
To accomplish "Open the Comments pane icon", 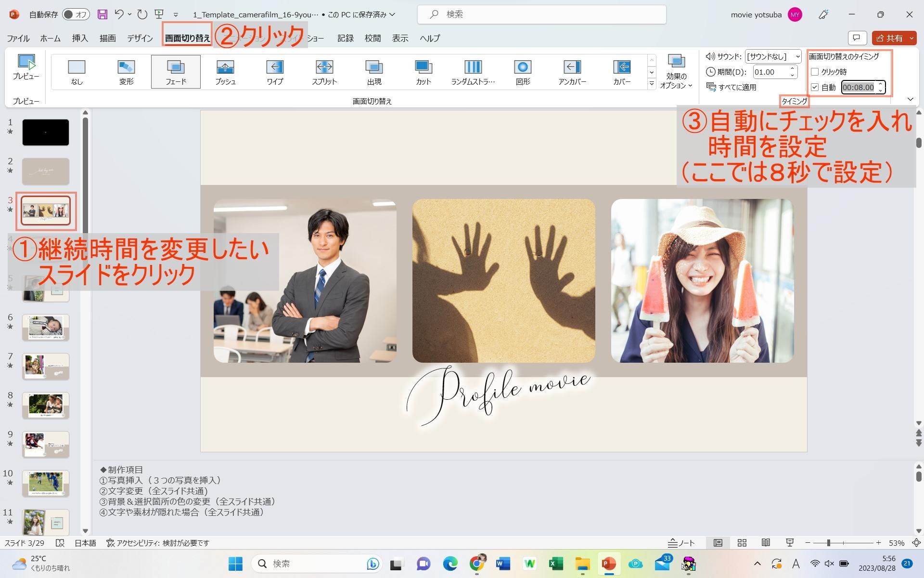I will pyautogui.click(x=857, y=38).
